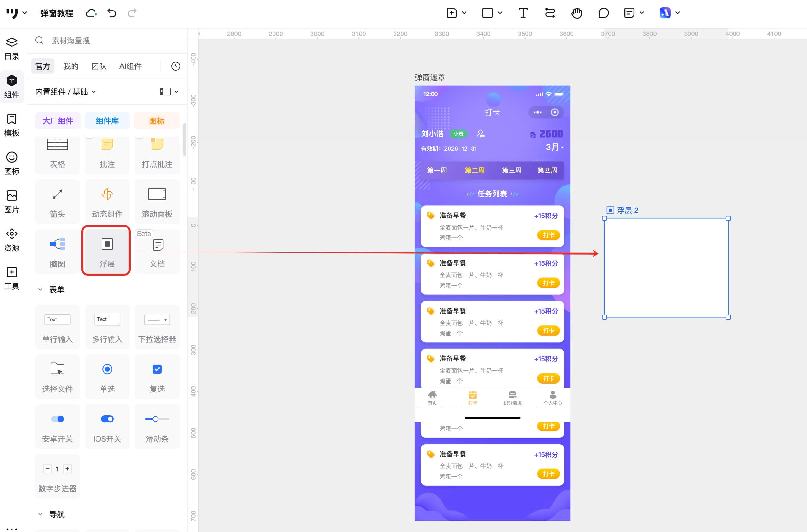Click the undo arrow
Screen dimensions: 807x532
[111, 13]
